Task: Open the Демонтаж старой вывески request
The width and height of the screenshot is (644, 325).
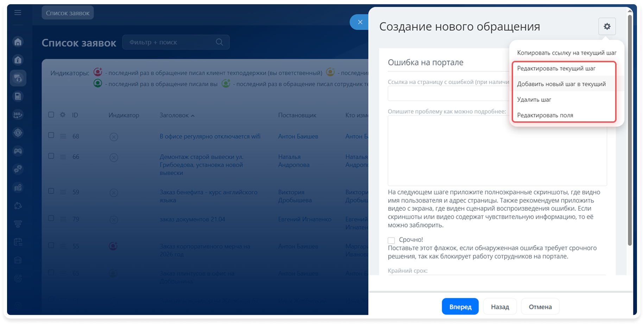Action: pos(202,165)
